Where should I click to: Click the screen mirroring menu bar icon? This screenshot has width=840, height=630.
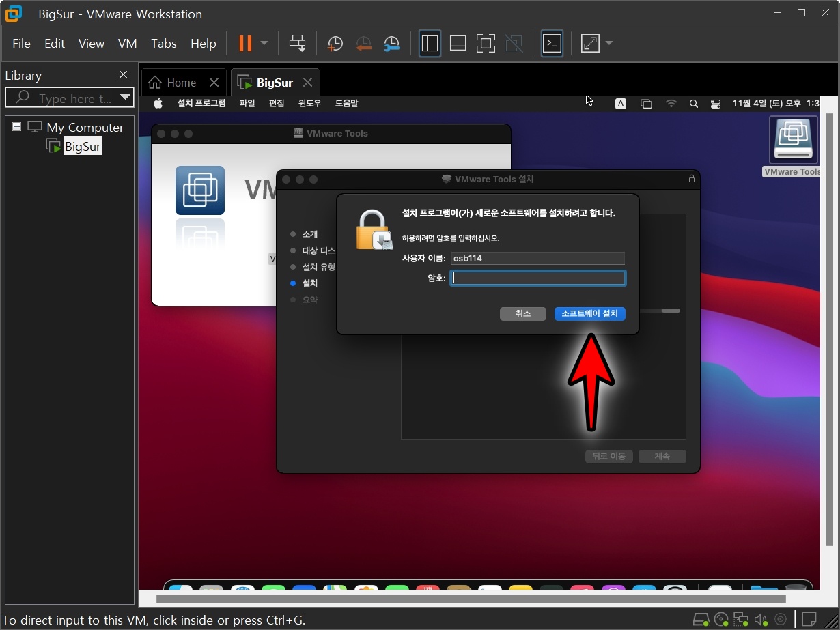(646, 104)
